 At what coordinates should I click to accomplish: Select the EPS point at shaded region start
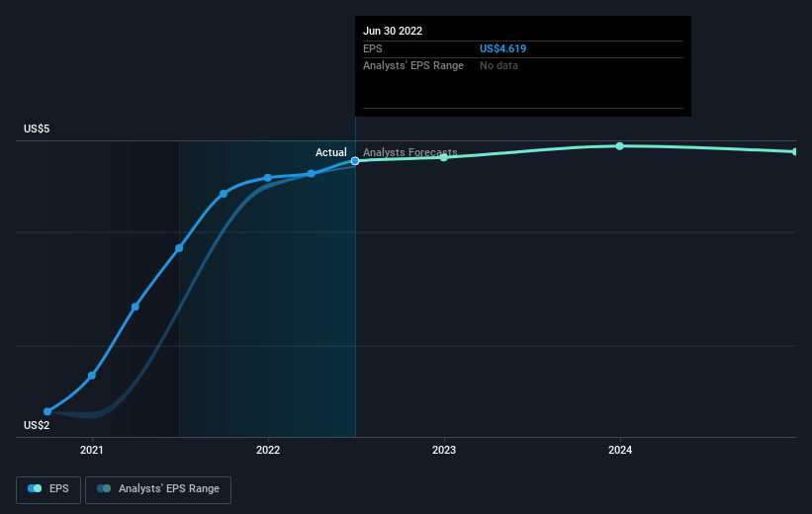[x=179, y=248]
